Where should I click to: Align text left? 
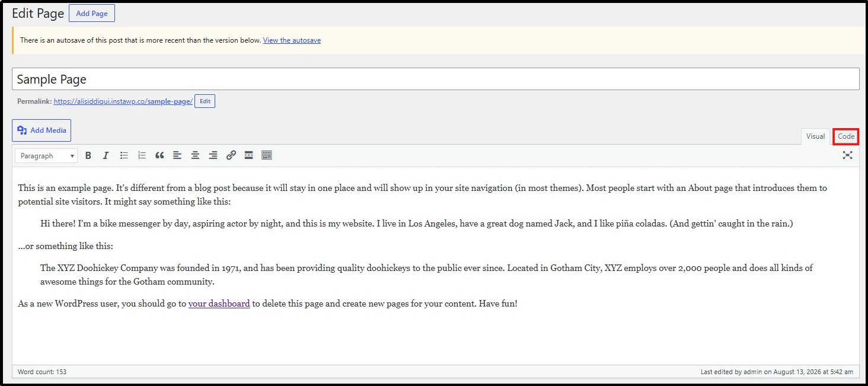177,155
